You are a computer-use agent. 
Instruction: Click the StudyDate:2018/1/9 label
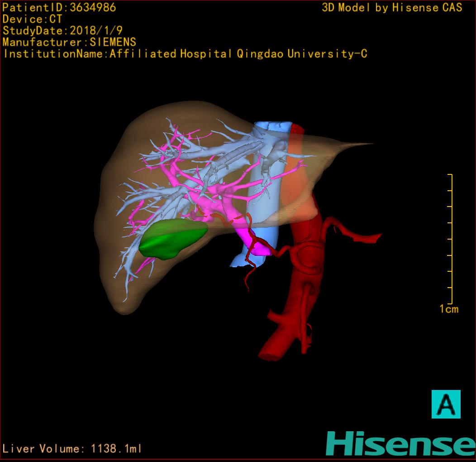pos(62,31)
